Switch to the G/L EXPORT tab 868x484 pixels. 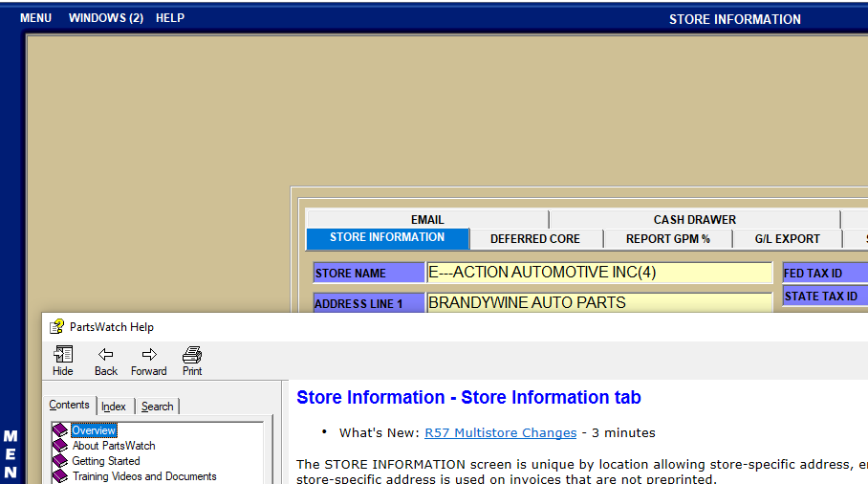(x=788, y=239)
